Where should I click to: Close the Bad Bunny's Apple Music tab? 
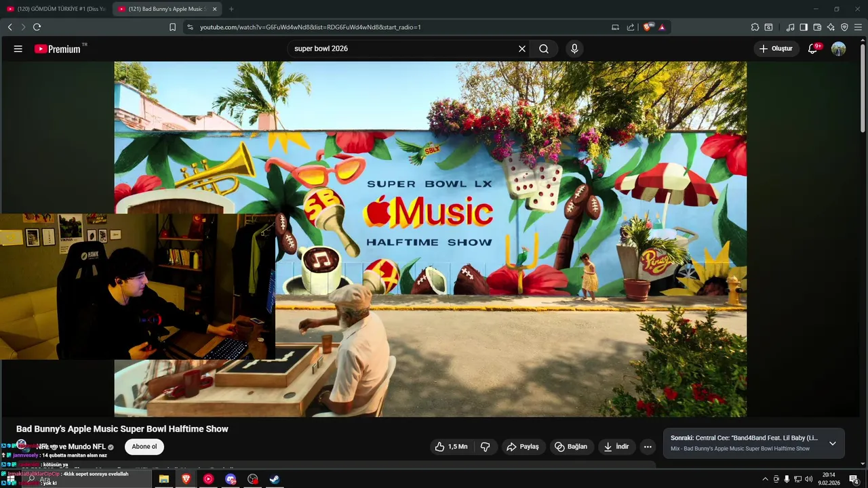[x=214, y=9]
